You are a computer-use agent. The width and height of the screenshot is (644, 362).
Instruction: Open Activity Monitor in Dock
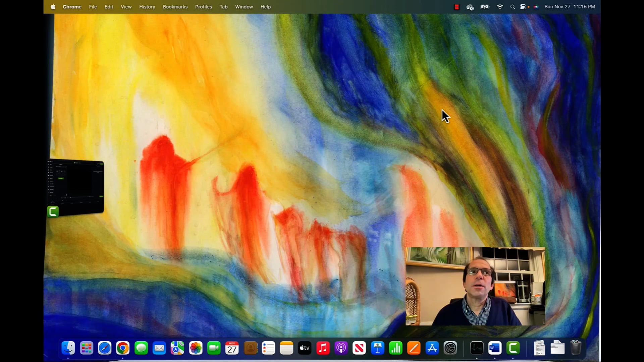(x=477, y=348)
